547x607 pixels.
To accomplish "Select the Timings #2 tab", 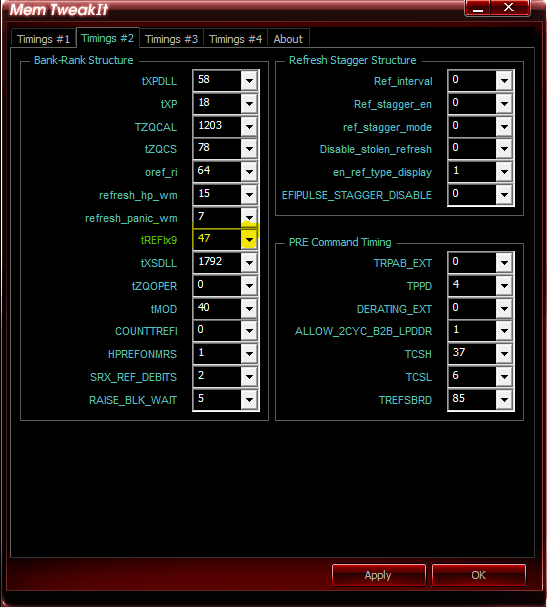I will click(108, 38).
